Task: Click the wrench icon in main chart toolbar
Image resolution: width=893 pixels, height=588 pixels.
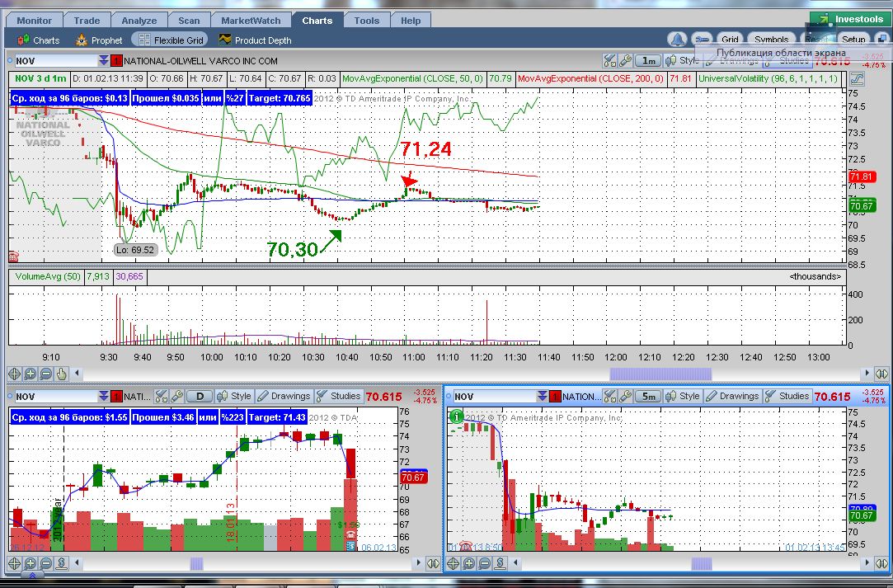Action: click(x=625, y=60)
